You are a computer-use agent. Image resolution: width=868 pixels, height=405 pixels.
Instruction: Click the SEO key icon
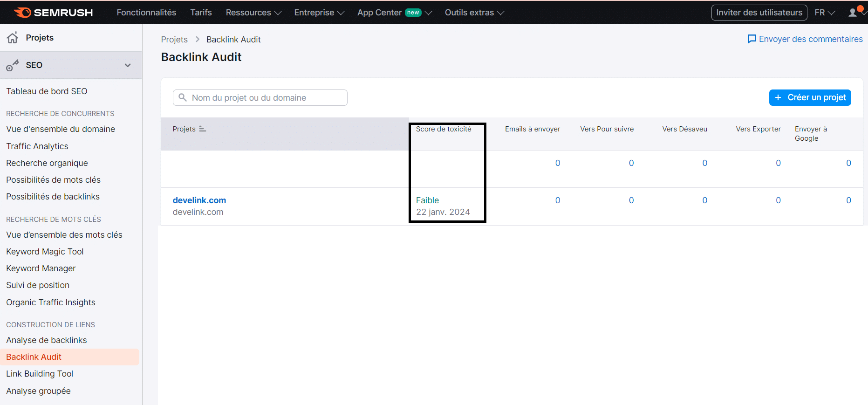(x=13, y=65)
